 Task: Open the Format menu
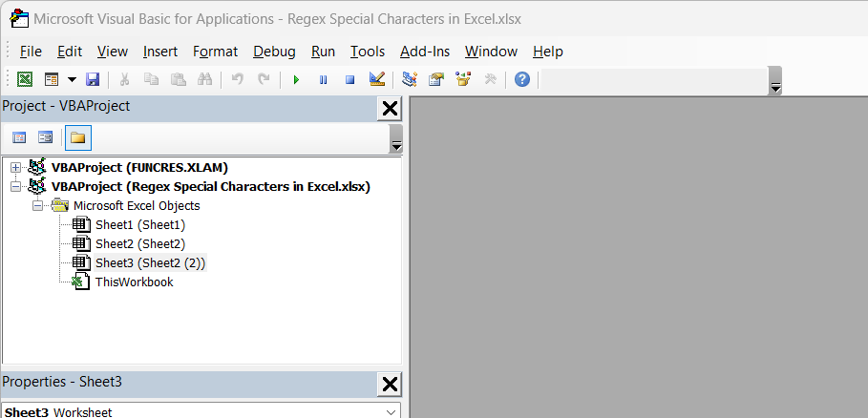(x=216, y=52)
